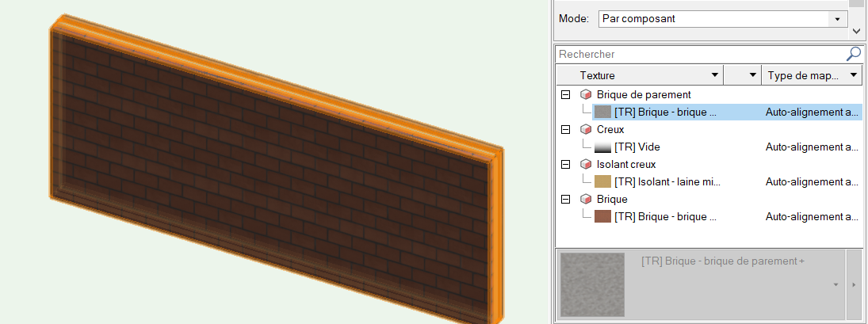Click the Brique de parement component icon
The image size is (868, 324).
coord(586,95)
